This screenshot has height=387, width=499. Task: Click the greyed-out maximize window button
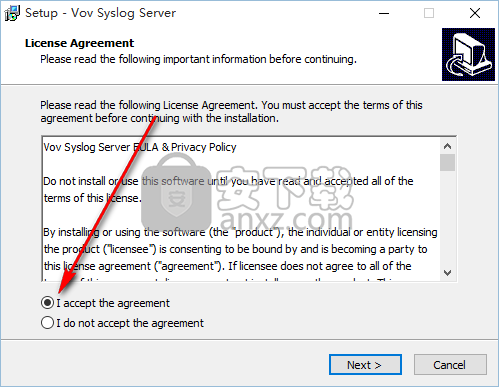pyautogui.click(x=429, y=13)
